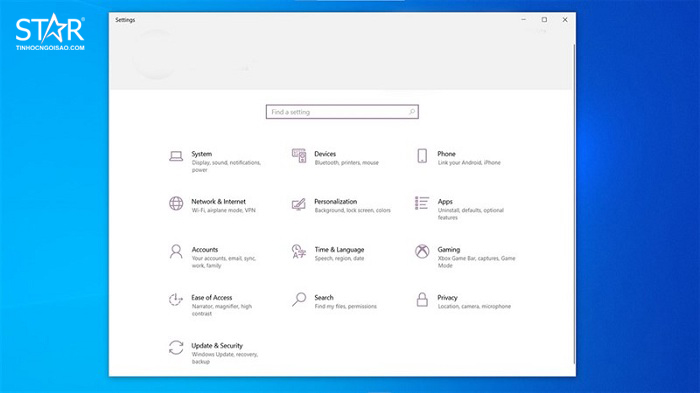Open System settings laptop icon
Screen dimensions: 700x393
(176, 156)
